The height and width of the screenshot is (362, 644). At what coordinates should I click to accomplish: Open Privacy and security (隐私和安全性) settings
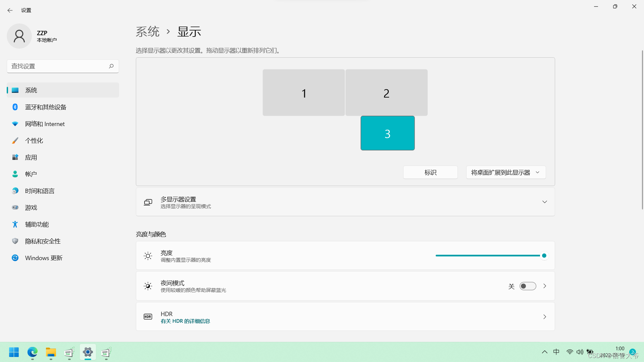(43, 241)
